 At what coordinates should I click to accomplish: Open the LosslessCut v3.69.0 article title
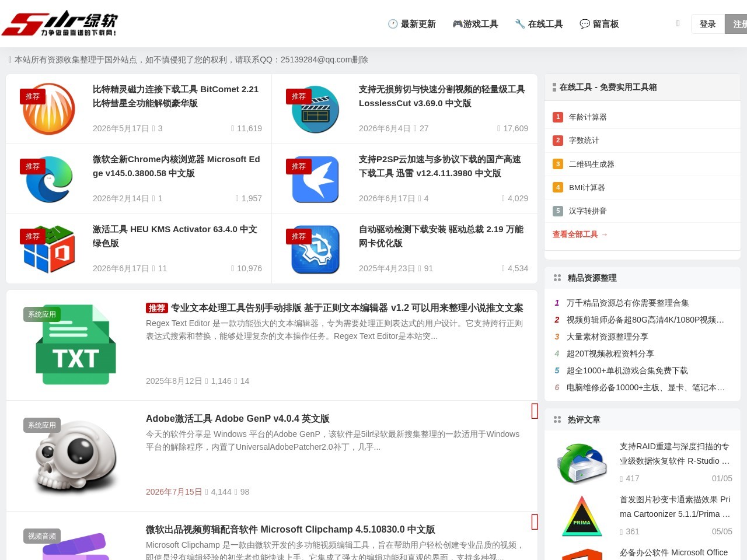[442, 96]
